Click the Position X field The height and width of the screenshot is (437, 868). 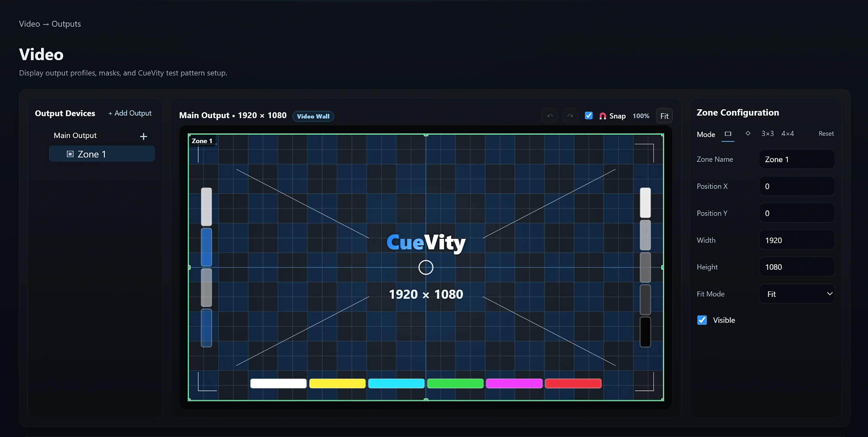[x=797, y=186]
